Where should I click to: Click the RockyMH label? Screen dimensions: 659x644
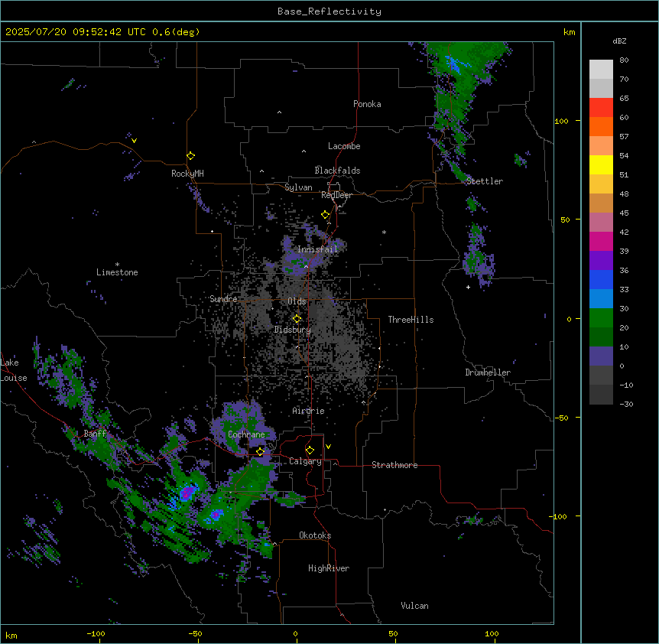coord(187,174)
